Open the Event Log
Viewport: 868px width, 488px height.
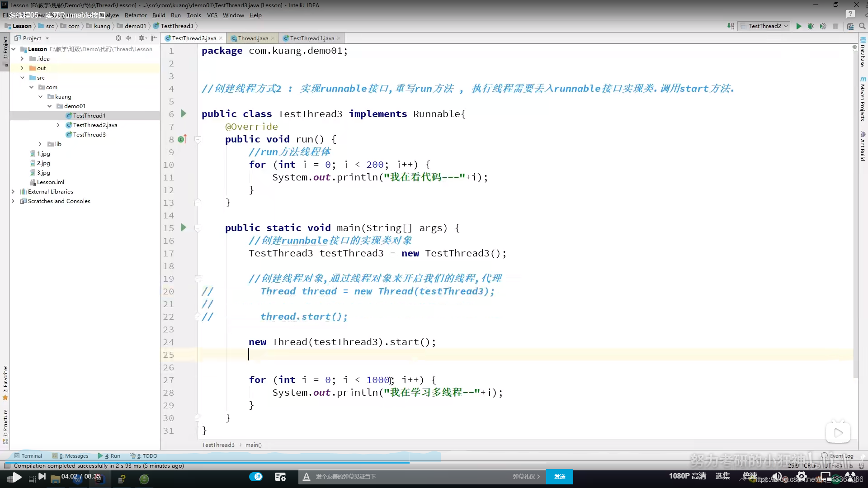[837, 456]
